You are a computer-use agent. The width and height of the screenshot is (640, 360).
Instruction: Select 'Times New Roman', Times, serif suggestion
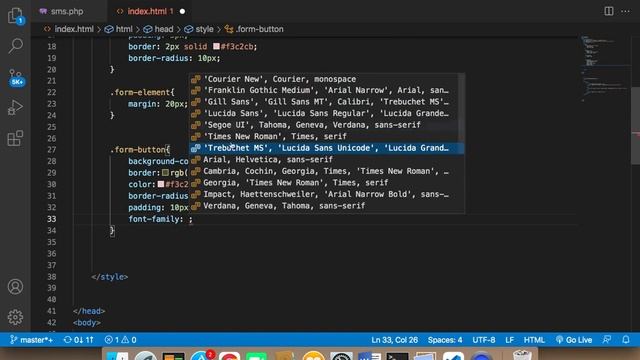click(x=324, y=136)
